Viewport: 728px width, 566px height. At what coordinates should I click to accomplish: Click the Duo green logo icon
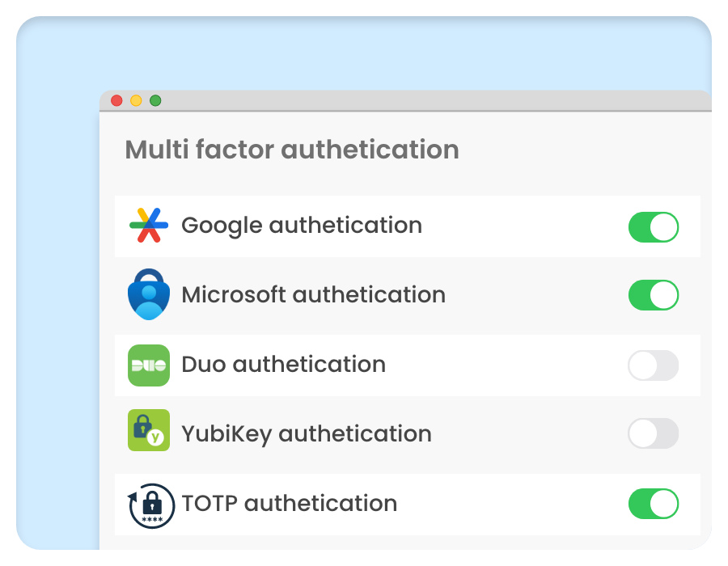tap(149, 365)
